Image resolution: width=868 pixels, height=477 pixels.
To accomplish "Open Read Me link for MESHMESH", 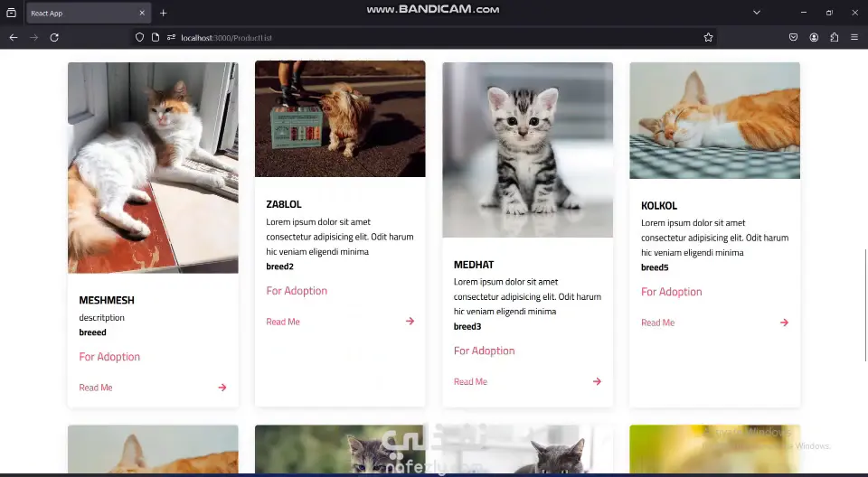I will [x=96, y=388].
